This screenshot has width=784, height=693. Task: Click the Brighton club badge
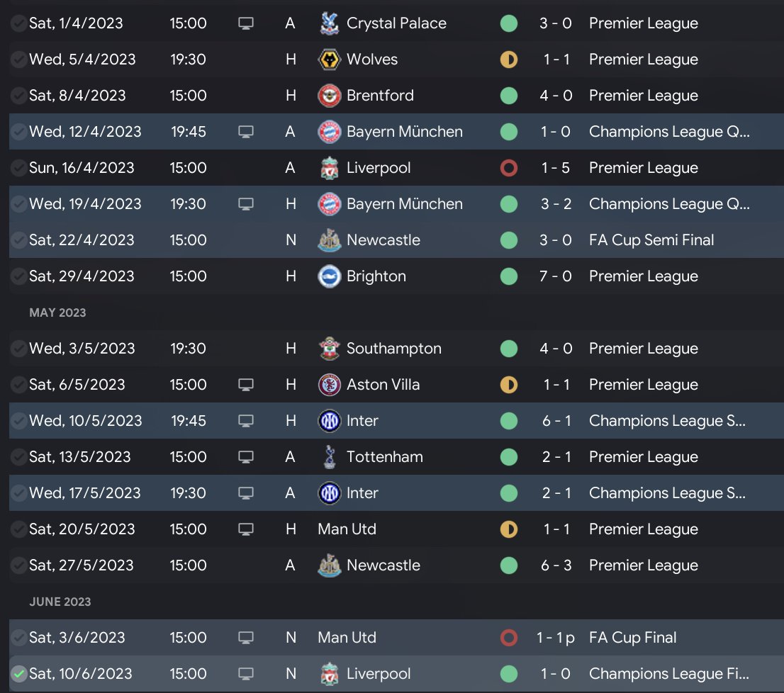pyautogui.click(x=330, y=276)
